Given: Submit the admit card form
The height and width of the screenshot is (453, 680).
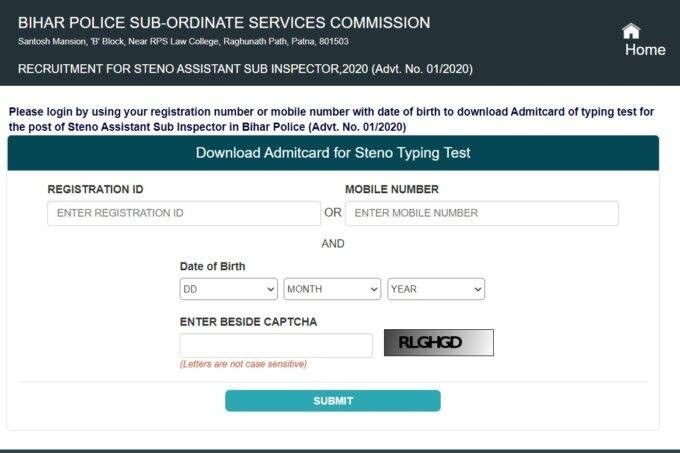Looking at the screenshot, I should click(333, 401).
